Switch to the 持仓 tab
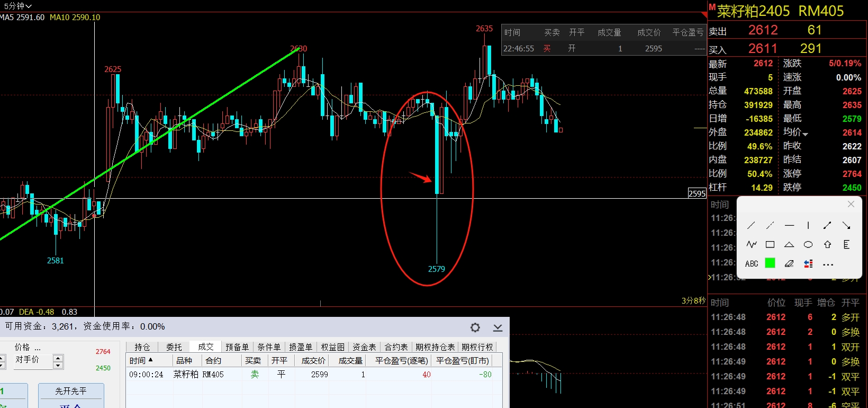868x408 pixels. 142,347
